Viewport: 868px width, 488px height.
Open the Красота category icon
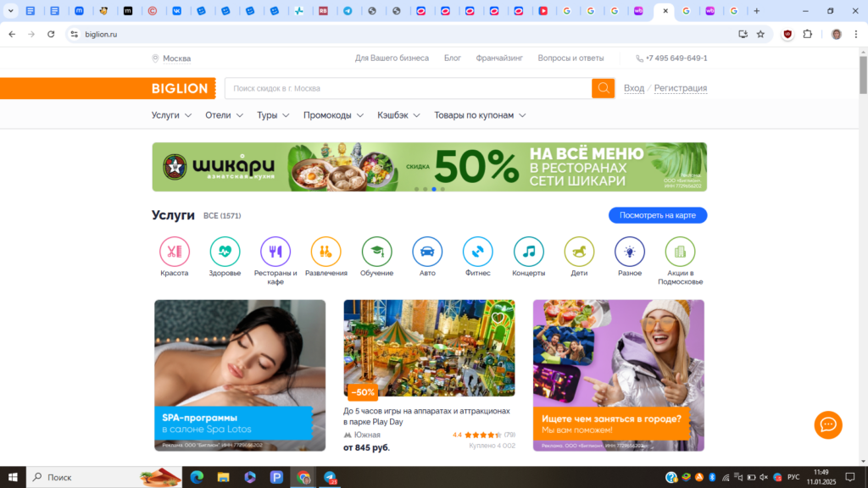[x=175, y=252]
